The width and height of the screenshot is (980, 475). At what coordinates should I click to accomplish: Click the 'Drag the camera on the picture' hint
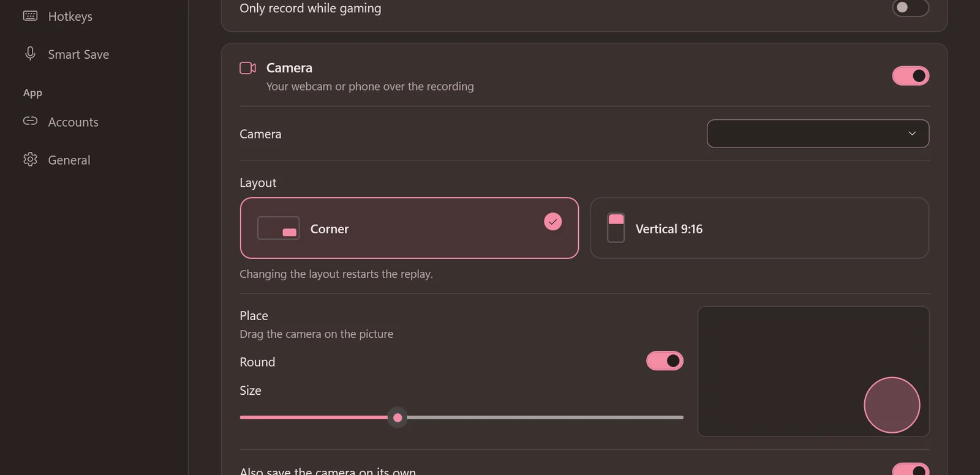coord(317,334)
